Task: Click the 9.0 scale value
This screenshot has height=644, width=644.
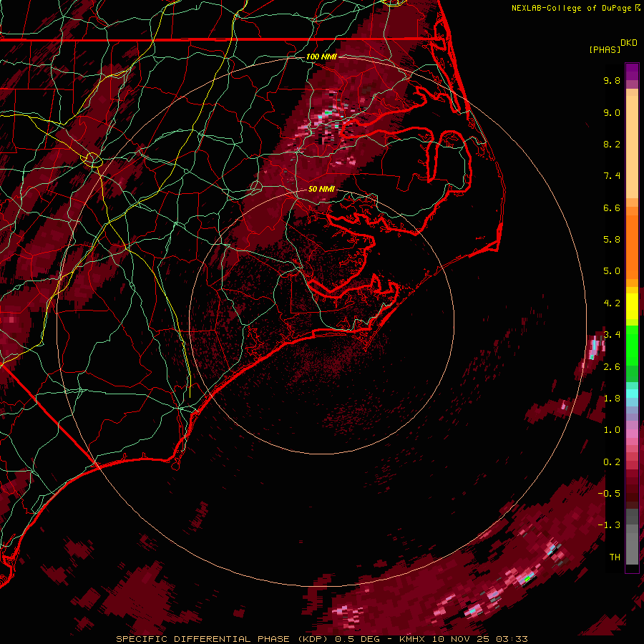Action: pos(612,112)
